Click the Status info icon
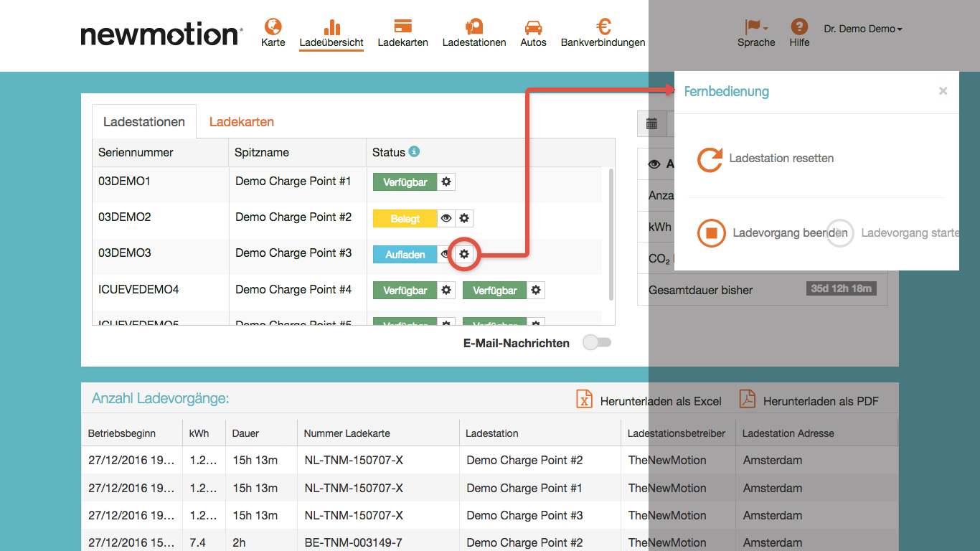This screenshot has height=551, width=980. [x=414, y=151]
